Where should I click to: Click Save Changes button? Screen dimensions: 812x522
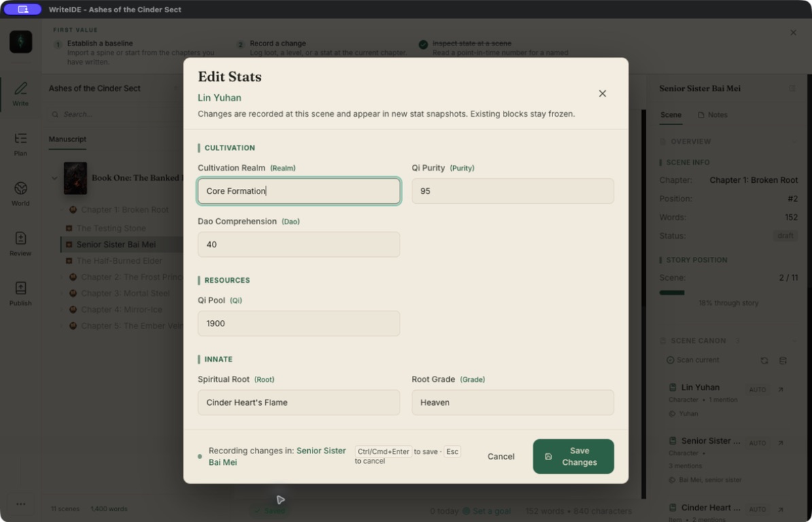(573, 456)
